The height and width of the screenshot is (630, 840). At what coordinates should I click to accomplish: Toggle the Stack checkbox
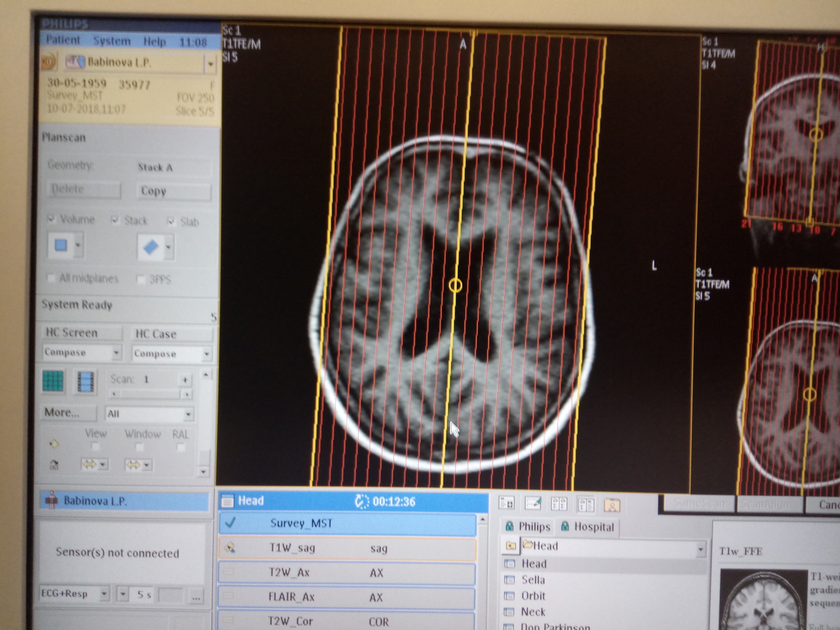pyautogui.click(x=115, y=220)
